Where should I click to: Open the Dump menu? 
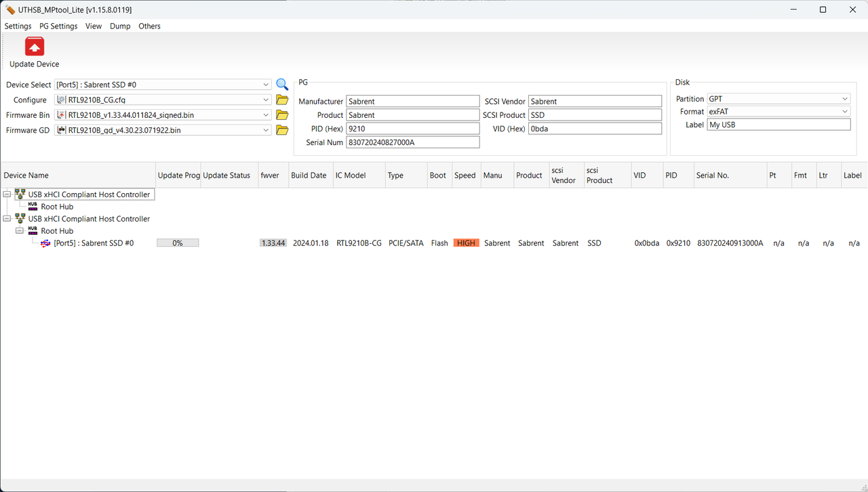(x=120, y=26)
